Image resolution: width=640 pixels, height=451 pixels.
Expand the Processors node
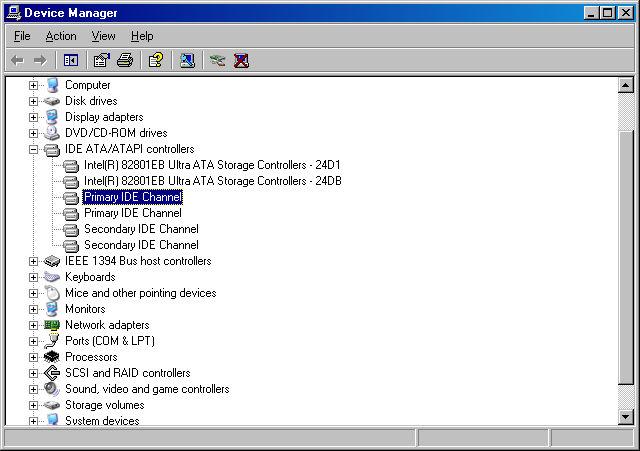(x=33, y=357)
